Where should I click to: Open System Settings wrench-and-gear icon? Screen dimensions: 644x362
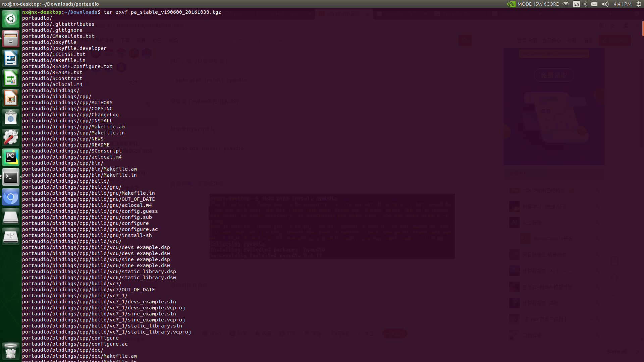pos(11,138)
